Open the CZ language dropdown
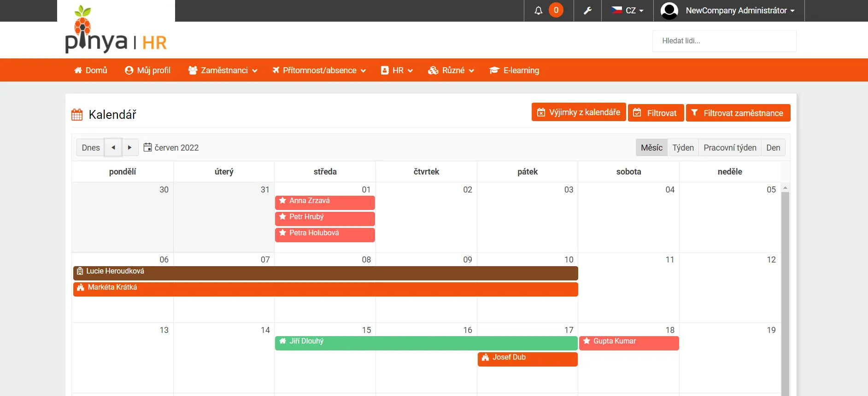This screenshot has width=868, height=396. (x=628, y=11)
